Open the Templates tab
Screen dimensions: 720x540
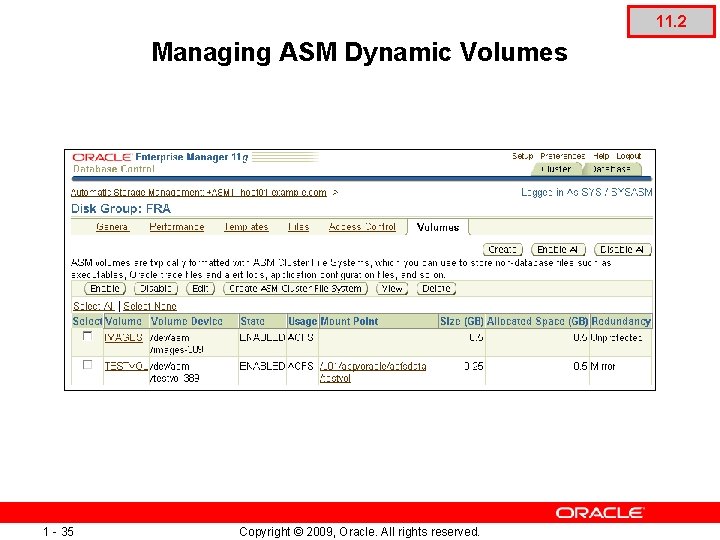click(x=246, y=227)
